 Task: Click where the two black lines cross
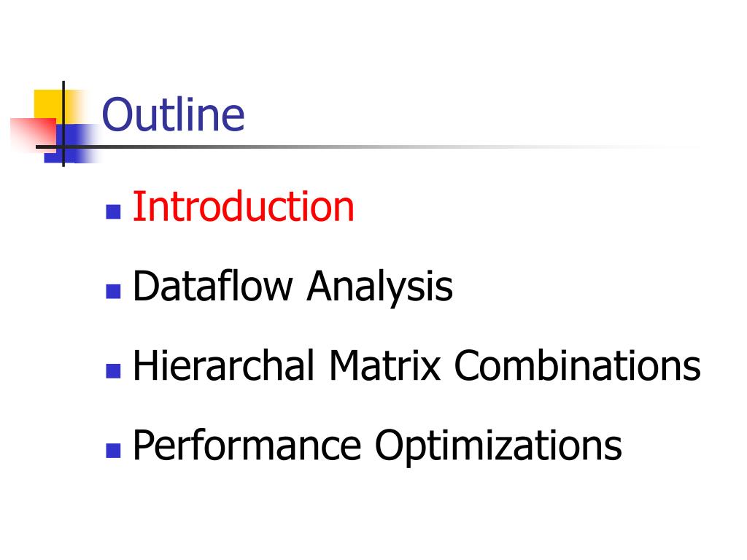pos(63,147)
